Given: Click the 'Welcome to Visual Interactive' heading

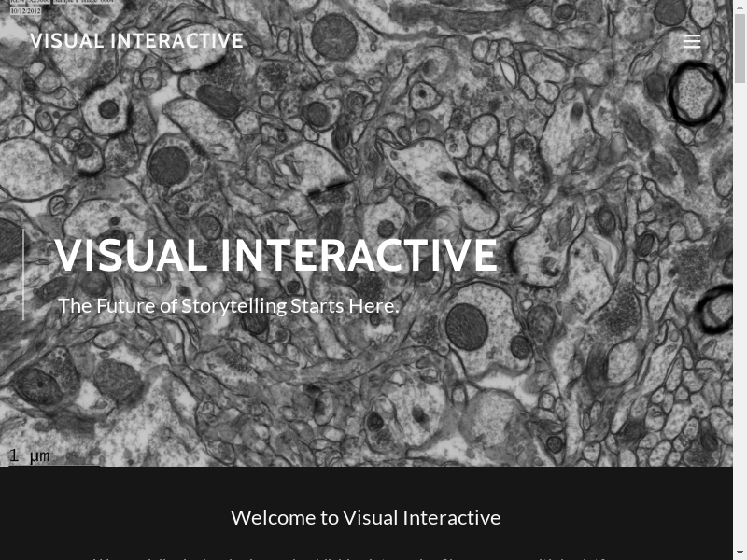Looking at the screenshot, I should tap(365, 517).
